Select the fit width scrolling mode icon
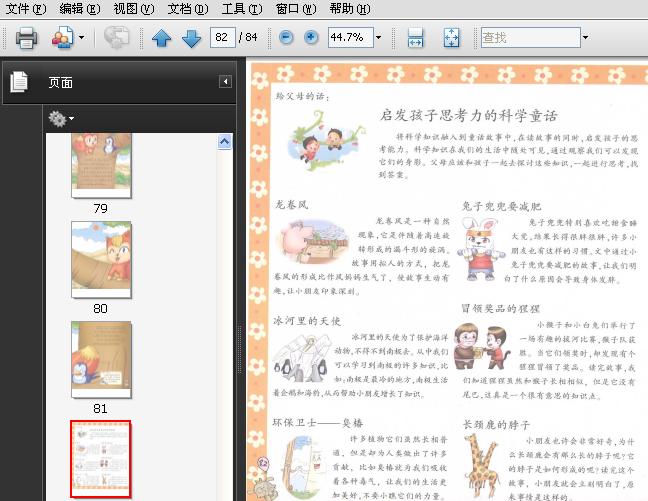The height and width of the screenshot is (501, 648). point(415,38)
